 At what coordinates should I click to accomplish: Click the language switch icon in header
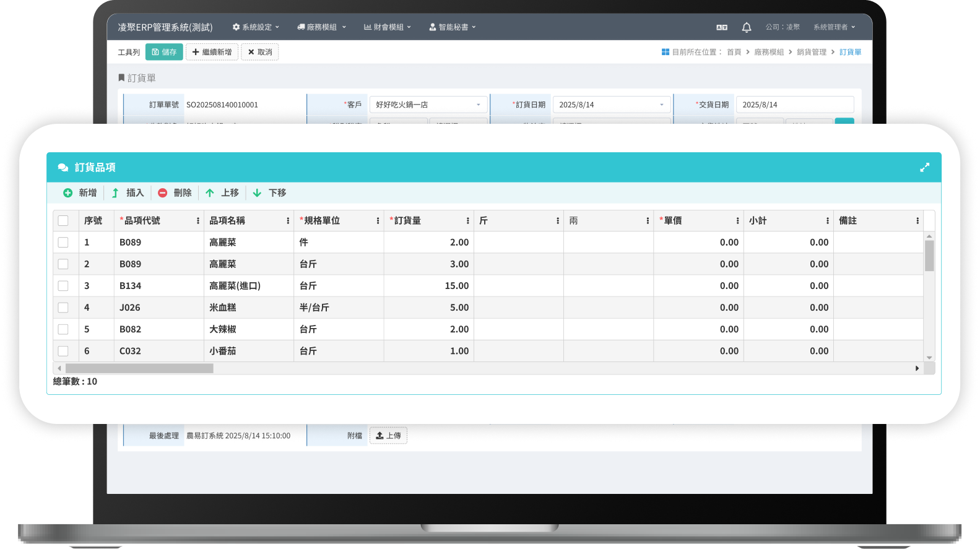coord(722,27)
